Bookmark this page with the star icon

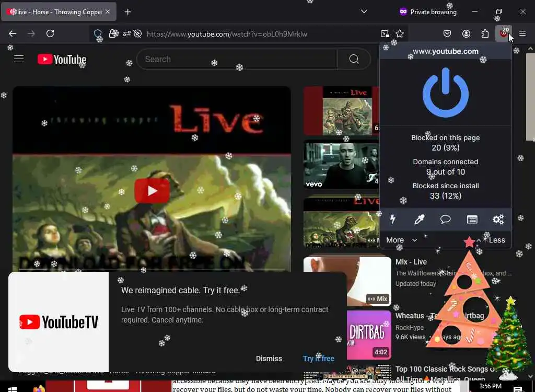pyautogui.click(x=400, y=33)
